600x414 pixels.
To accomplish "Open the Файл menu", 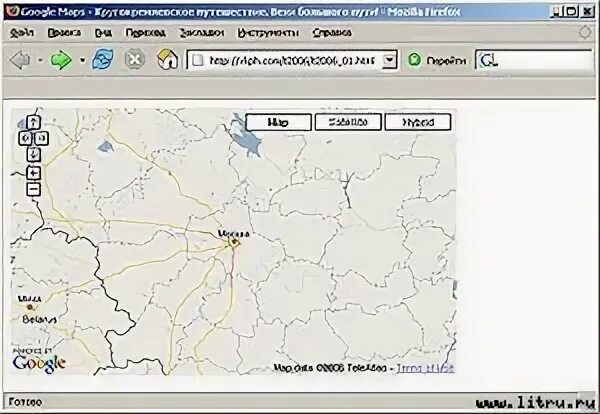I will tap(22, 33).
